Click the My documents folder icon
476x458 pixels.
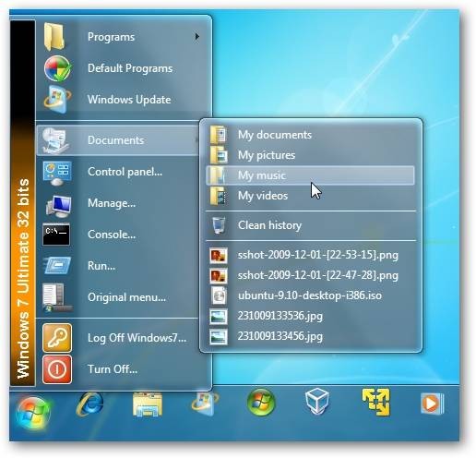pos(219,135)
